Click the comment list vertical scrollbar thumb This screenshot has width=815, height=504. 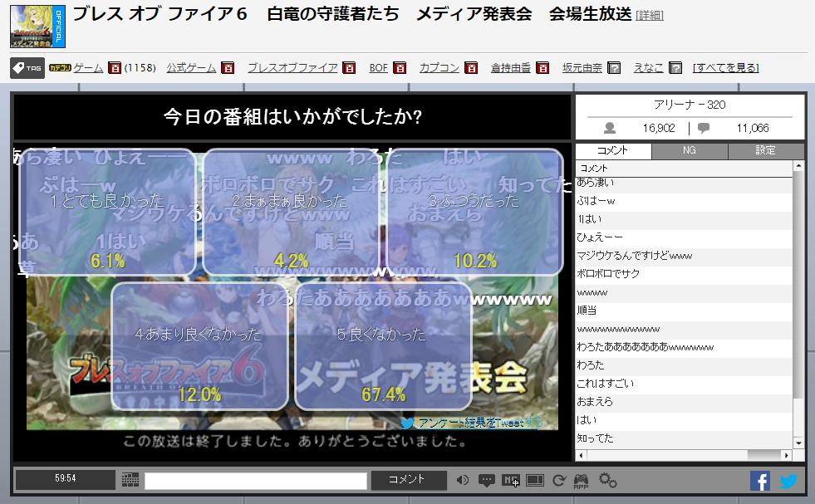click(x=799, y=283)
